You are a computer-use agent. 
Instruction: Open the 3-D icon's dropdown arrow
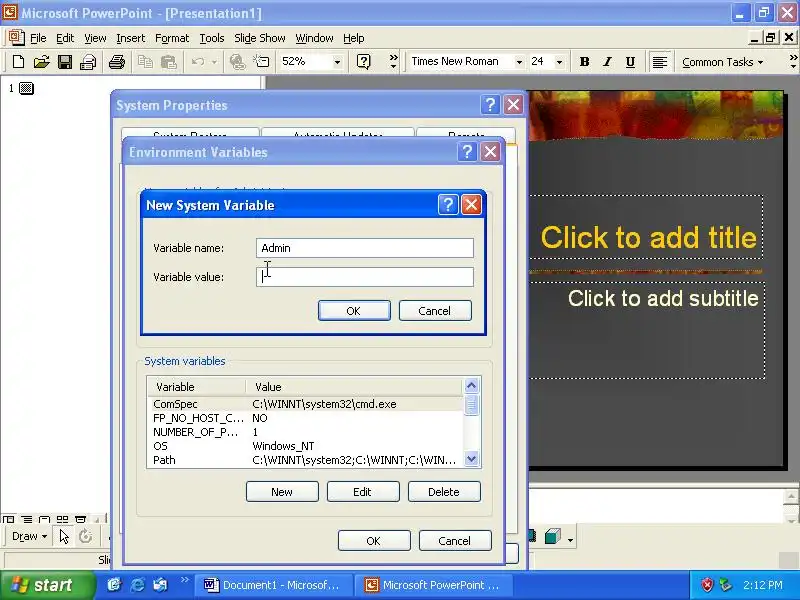click(570, 539)
